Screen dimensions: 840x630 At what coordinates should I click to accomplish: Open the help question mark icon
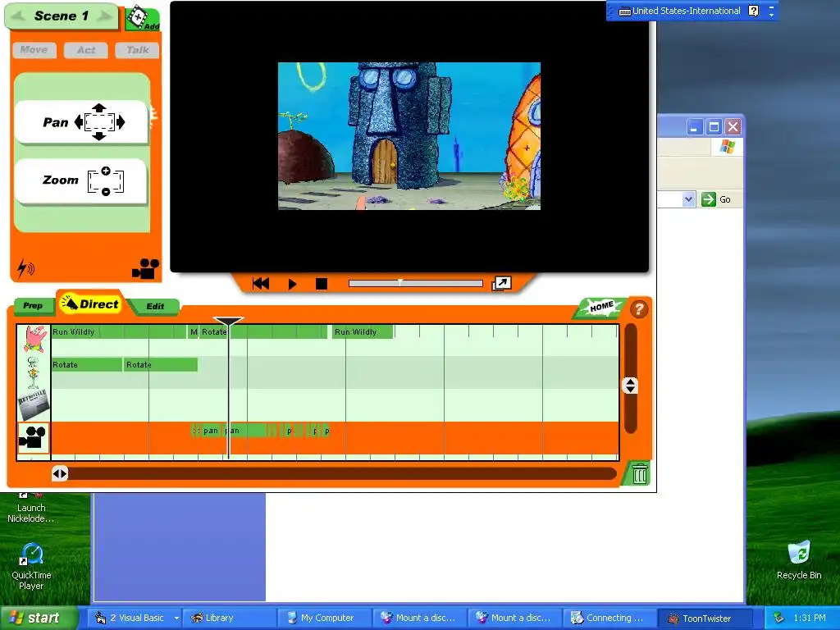click(638, 309)
